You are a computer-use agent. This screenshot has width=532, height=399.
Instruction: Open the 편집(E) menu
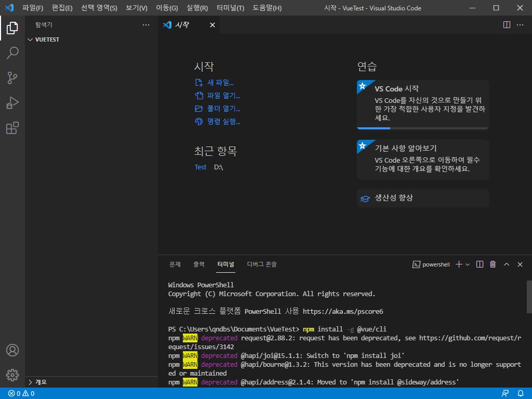[62, 8]
